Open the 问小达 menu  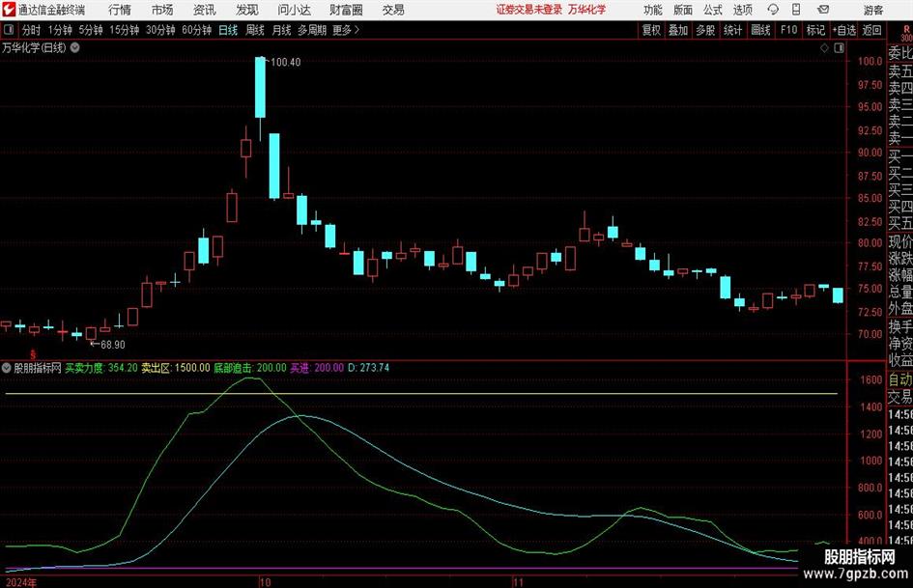click(295, 10)
